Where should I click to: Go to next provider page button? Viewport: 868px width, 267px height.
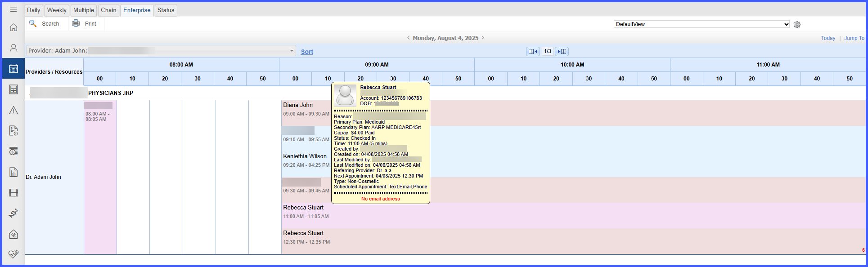coord(562,51)
